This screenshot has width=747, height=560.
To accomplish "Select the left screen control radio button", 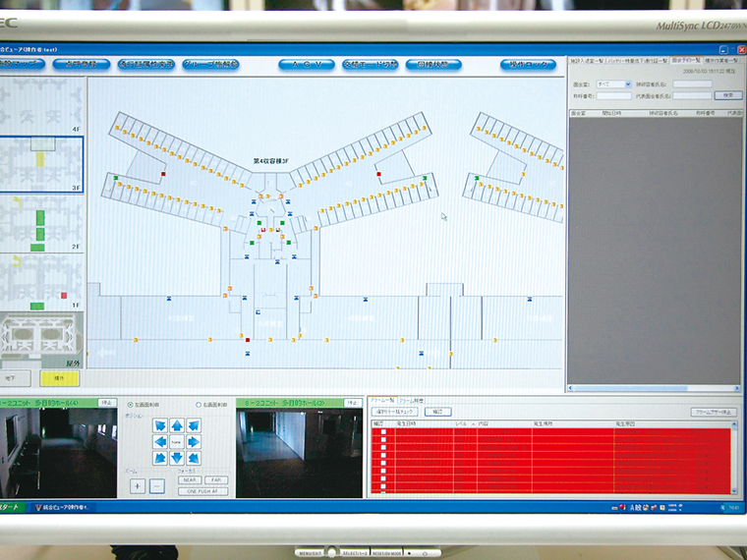I will click(x=131, y=405).
